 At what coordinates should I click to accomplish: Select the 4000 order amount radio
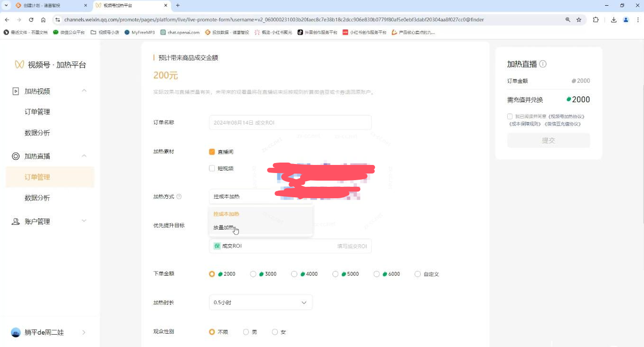point(294,274)
